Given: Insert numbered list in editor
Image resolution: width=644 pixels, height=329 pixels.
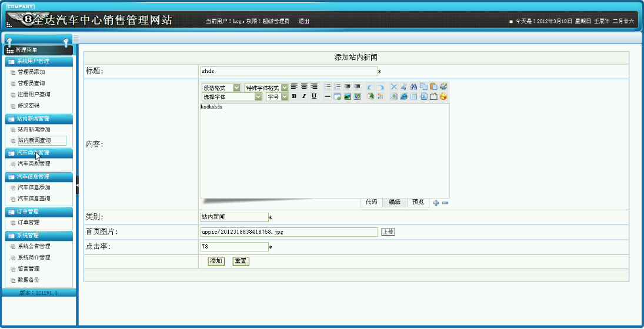Looking at the screenshot, I should coord(338,86).
